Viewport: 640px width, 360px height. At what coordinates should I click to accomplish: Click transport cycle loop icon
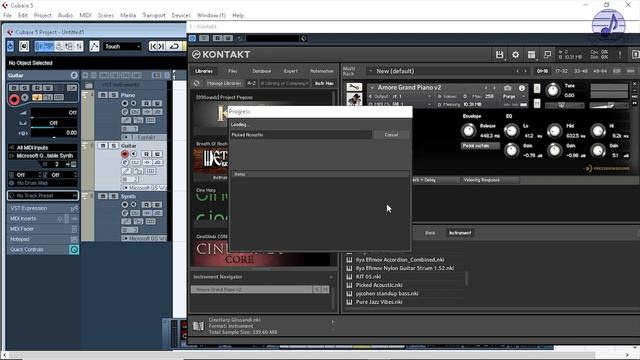pyautogui.click(x=174, y=46)
